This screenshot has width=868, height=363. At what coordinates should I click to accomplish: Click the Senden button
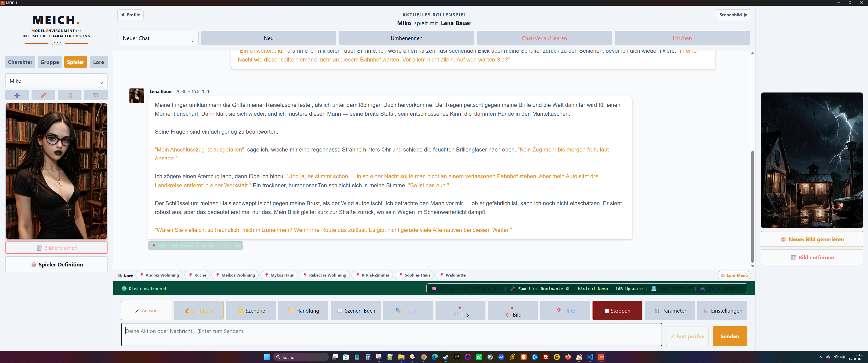(730, 336)
